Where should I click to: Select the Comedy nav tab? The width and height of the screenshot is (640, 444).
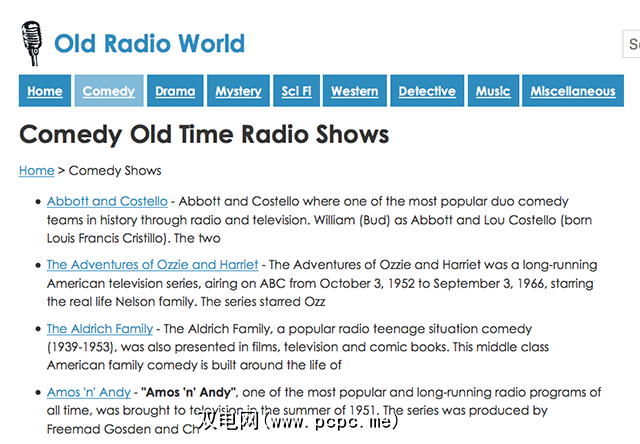[109, 91]
